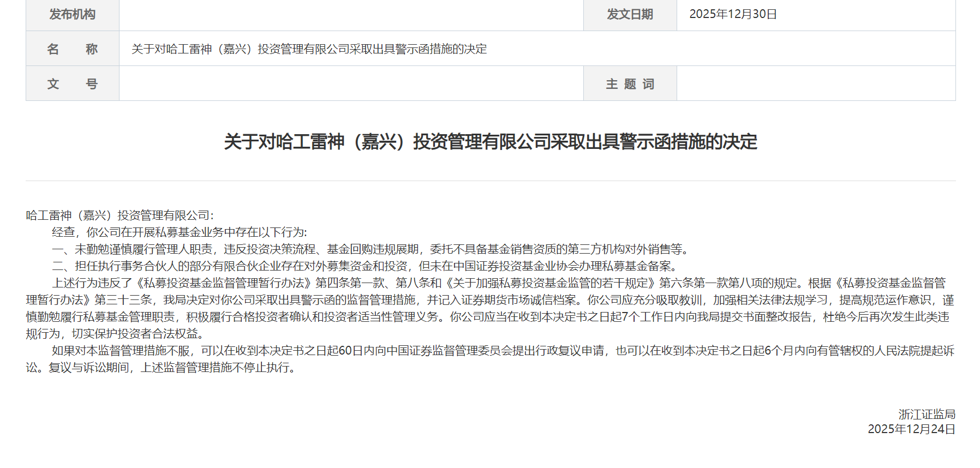
Task: Click the empty value cell beside 主题词
Action: click(816, 84)
